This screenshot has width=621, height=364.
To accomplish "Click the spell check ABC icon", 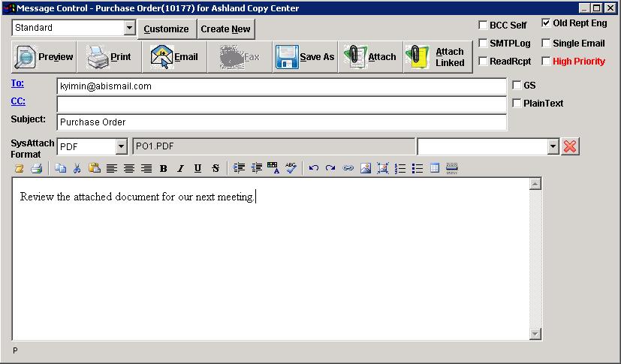I will tap(291, 169).
